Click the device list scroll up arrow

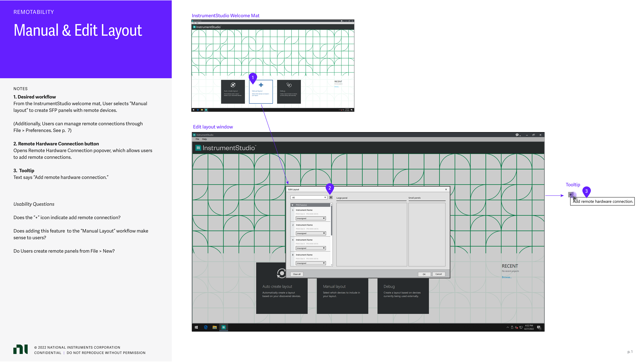(x=332, y=204)
